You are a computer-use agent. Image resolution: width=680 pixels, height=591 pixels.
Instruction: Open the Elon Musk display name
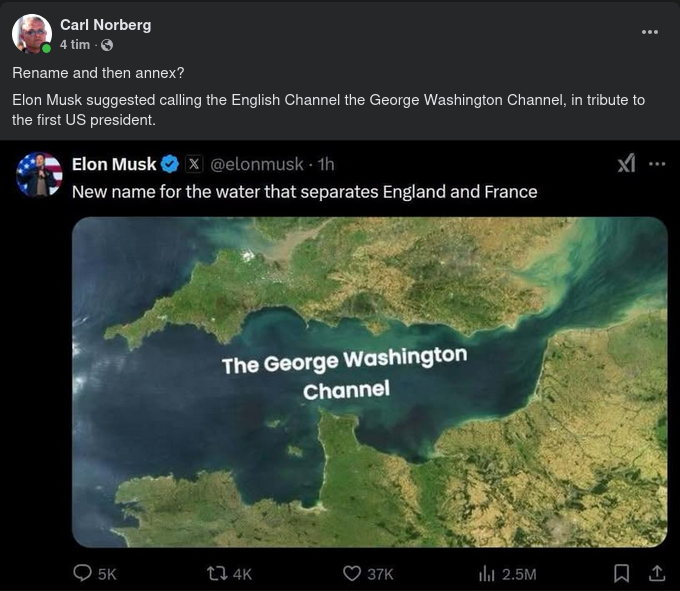tap(114, 164)
